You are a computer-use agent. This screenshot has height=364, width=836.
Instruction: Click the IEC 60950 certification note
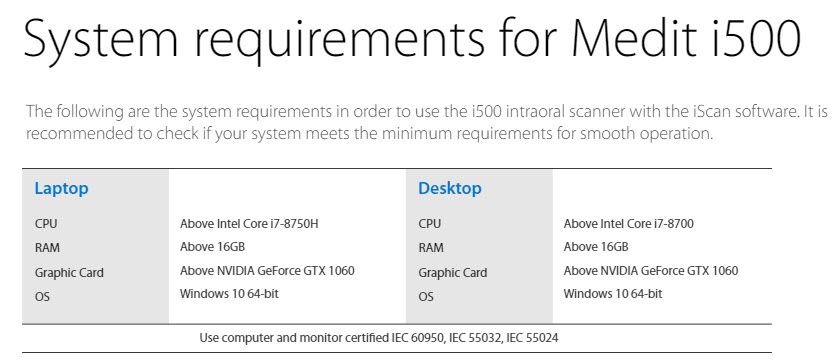point(379,338)
